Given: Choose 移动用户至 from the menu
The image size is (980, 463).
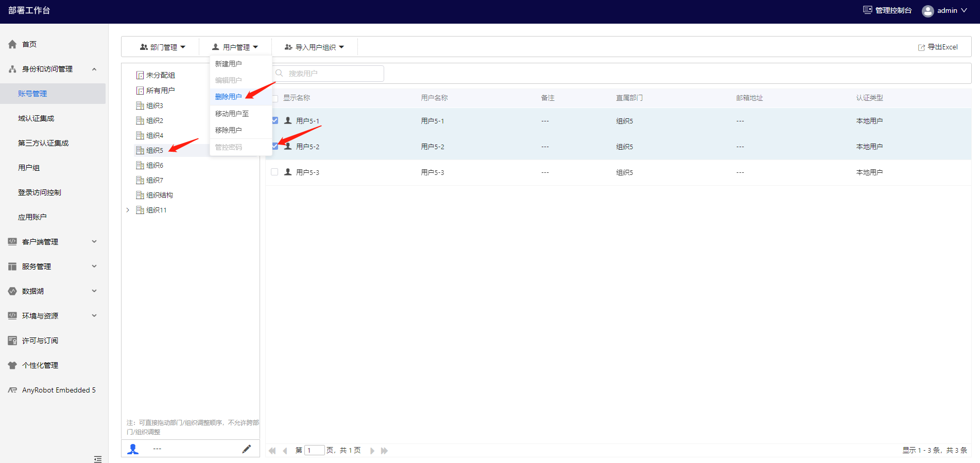Looking at the screenshot, I should tap(240, 114).
